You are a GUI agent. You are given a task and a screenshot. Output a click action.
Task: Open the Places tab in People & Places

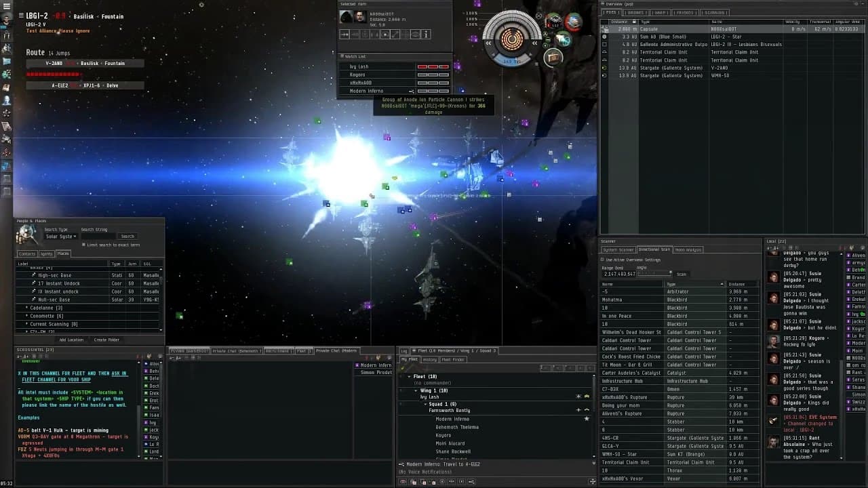63,253
